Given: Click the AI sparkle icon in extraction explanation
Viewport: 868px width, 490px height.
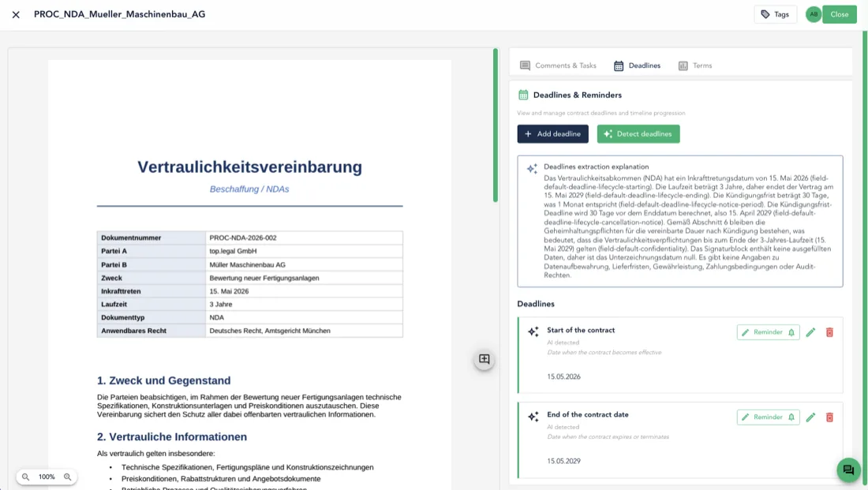Looking at the screenshot, I should pos(532,168).
